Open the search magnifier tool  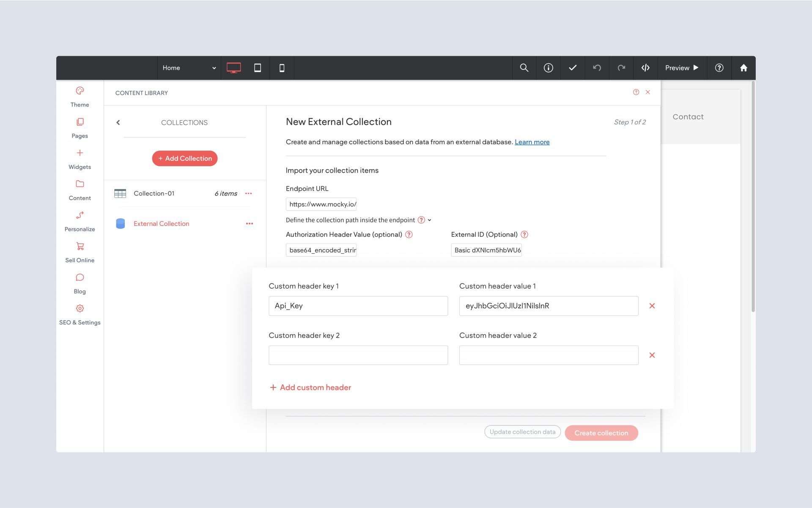point(524,68)
